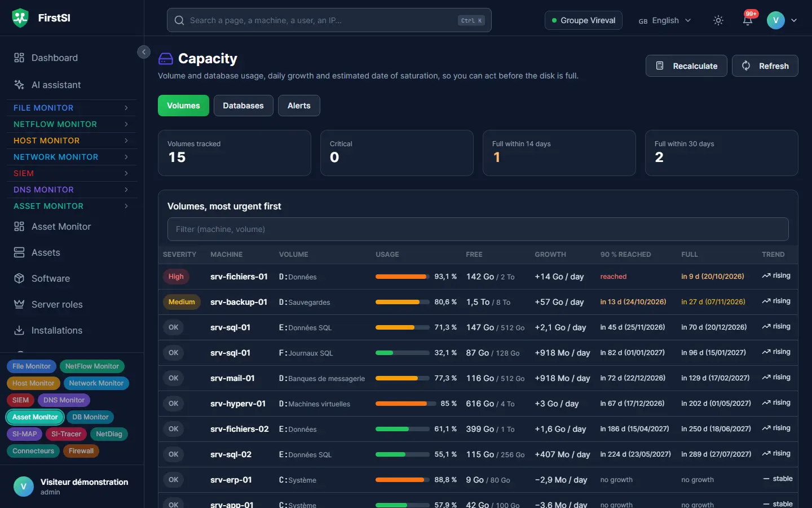Open the Groupe Vireval organization selector
The width and height of the screenshot is (812, 508).
pyautogui.click(x=584, y=20)
